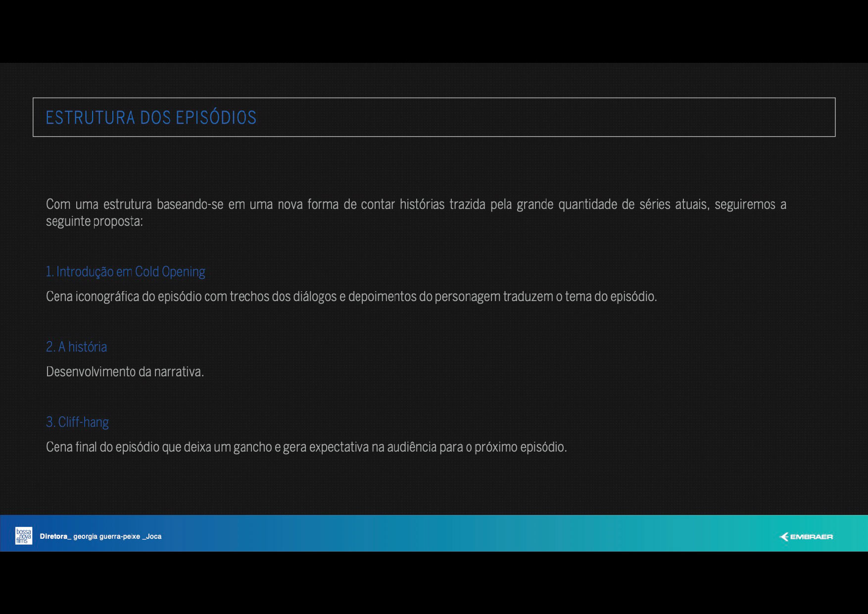The image size is (868, 614).
Task: Click empty area inside the title box
Action: (544, 117)
